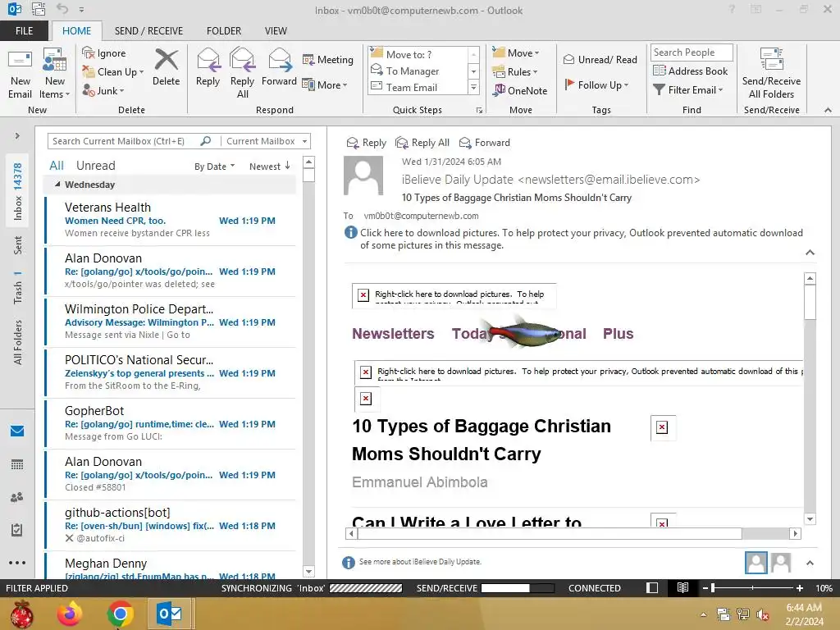Open the By Date arrangement dropdown

tap(214, 166)
